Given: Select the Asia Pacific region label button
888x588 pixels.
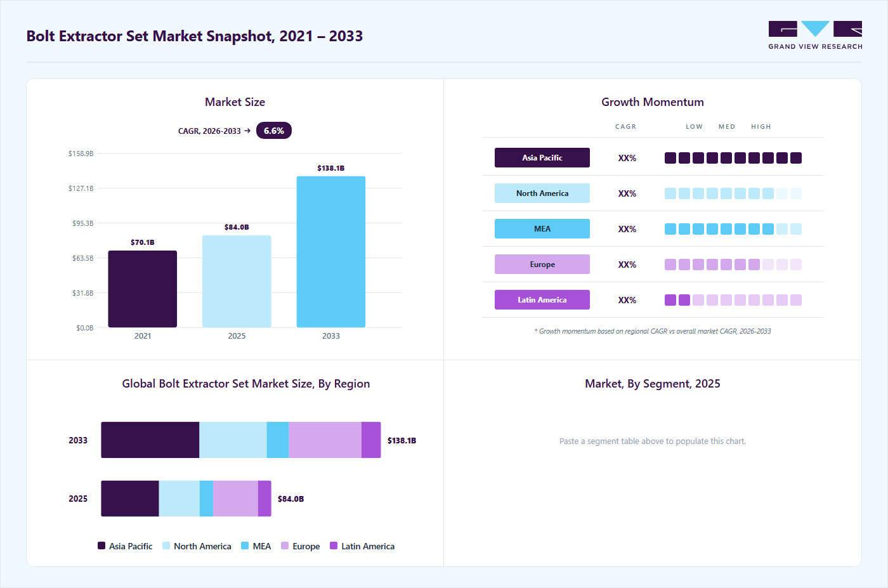Looking at the screenshot, I should (542, 158).
